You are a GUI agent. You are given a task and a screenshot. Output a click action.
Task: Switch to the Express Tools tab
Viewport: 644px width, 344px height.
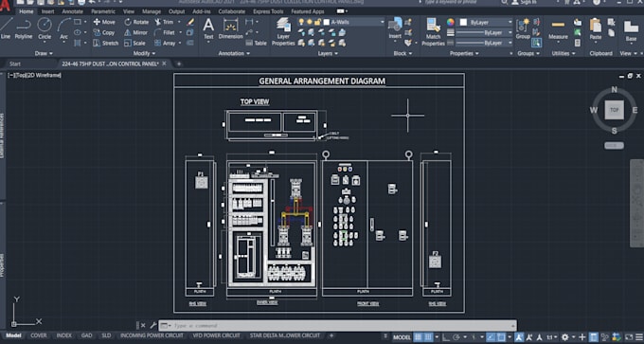(x=268, y=11)
